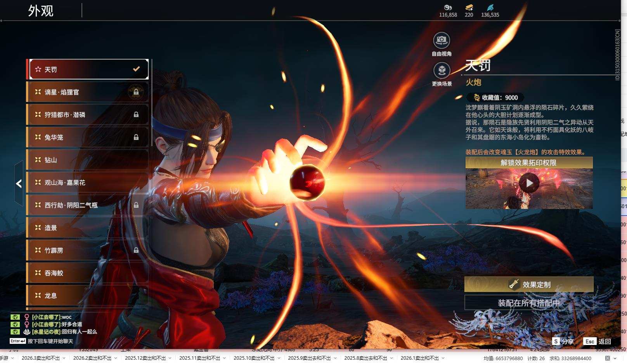Open spreadsheet tab 2025.12卖出和不出

[x=145, y=358]
